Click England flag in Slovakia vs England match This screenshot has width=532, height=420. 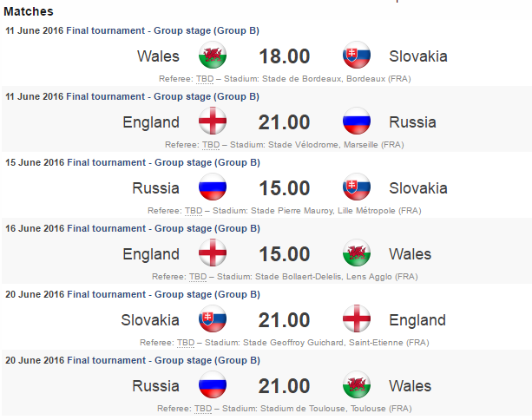click(357, 320)
